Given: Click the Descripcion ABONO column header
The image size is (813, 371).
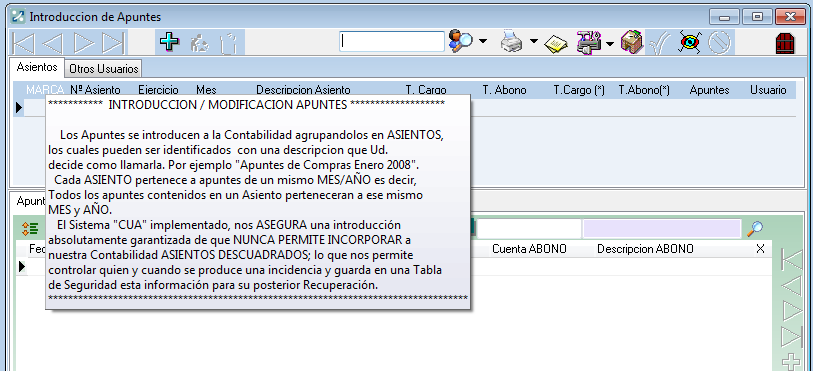Looking at the screenshot, I should pos(645,249).
